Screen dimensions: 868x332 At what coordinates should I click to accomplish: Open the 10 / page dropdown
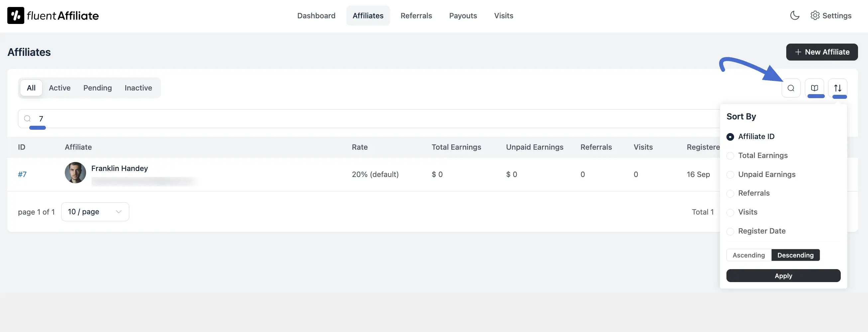(x=95, y=212)
